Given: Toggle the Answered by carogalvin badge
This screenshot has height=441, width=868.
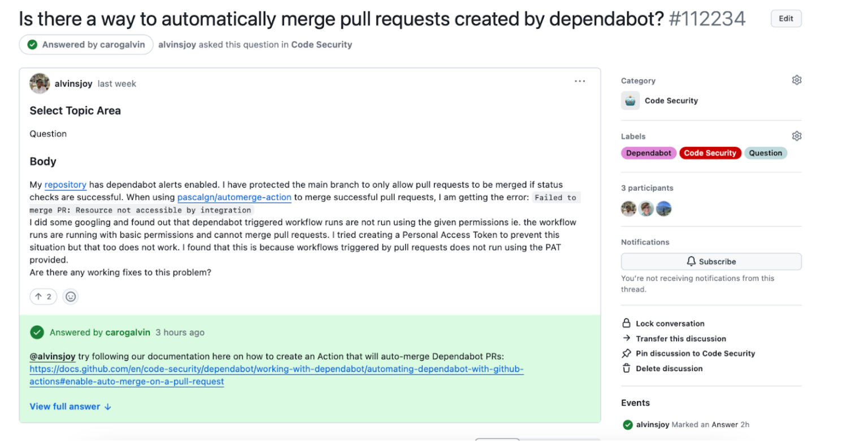Looking at the screenshot, I should 85,44.
